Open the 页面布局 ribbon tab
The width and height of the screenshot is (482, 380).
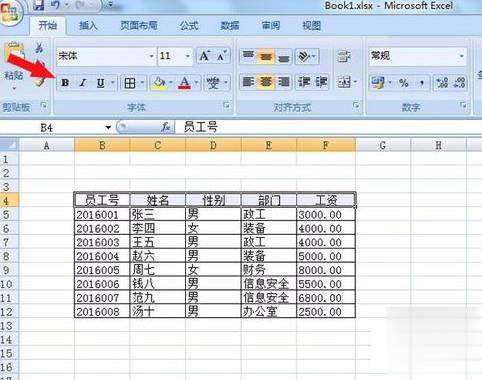tap(139, 25)
